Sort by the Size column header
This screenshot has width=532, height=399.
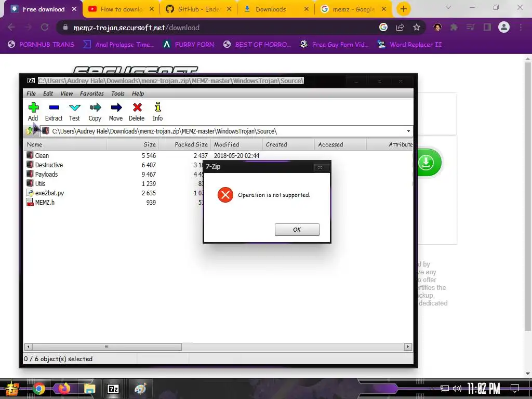pos(132,144)
